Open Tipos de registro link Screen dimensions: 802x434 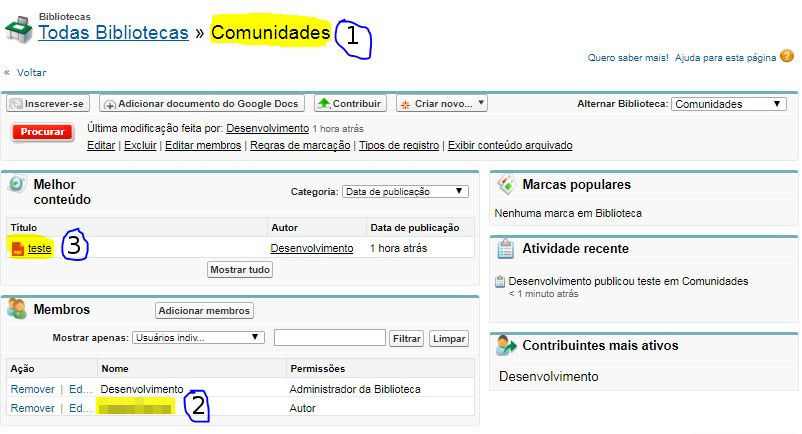tap(399, 145)
